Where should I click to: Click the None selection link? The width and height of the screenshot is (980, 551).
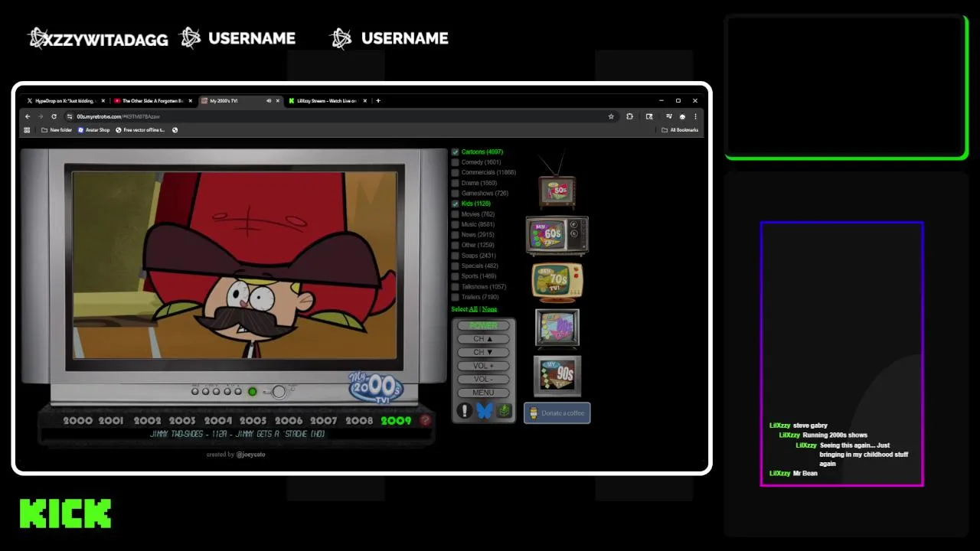click(489, 309)
